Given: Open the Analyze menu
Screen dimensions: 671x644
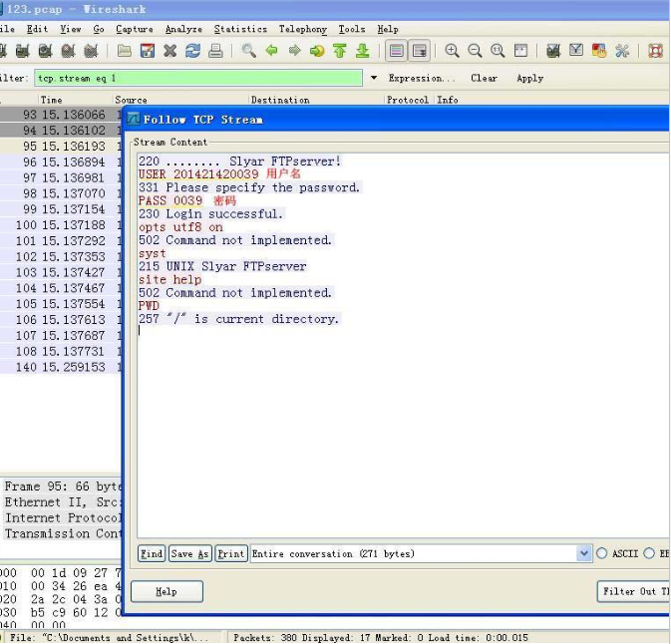Looking at the screenshot, I should point(183,29).
